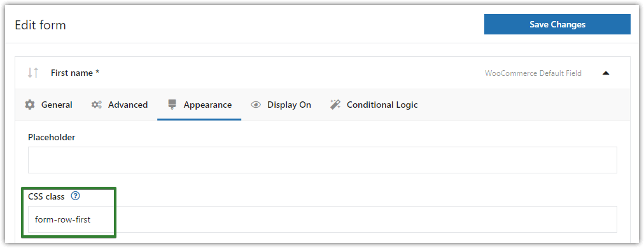Go to the Conditional Logic tab
644x248 pixels.
(382, 105)
